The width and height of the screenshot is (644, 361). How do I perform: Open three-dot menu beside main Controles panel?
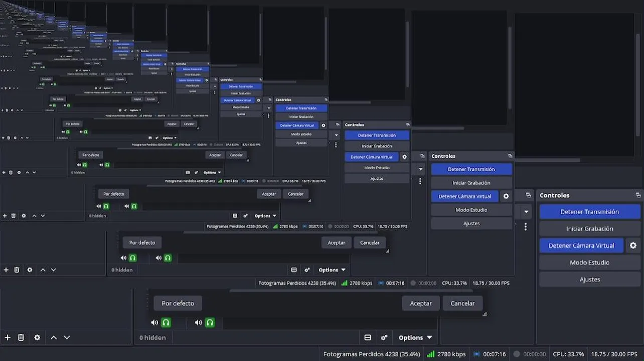coord(526,227)
